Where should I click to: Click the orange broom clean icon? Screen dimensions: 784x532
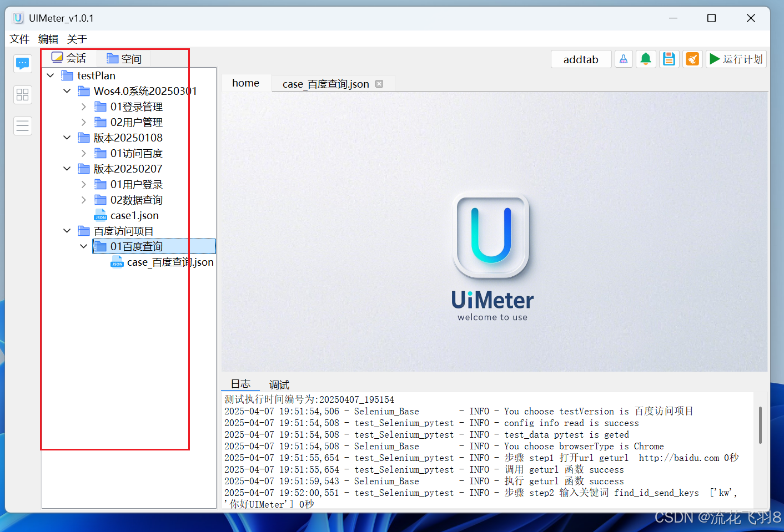click(692, 59)
